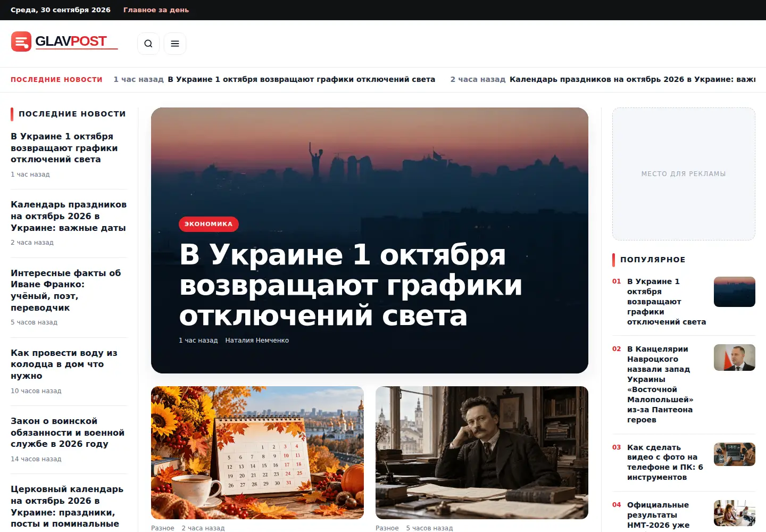
Task: Click the 'Популярное' section heading
Action: [653, 260]
